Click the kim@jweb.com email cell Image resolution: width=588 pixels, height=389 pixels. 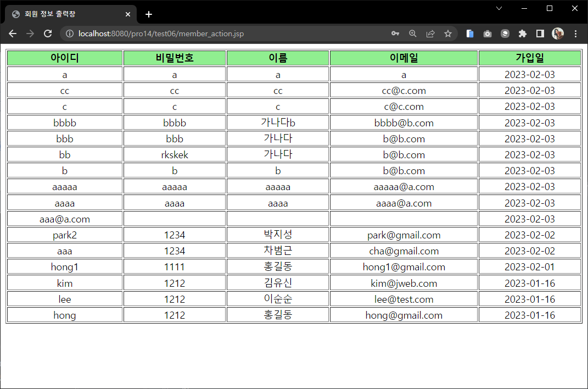click(404, 283)
